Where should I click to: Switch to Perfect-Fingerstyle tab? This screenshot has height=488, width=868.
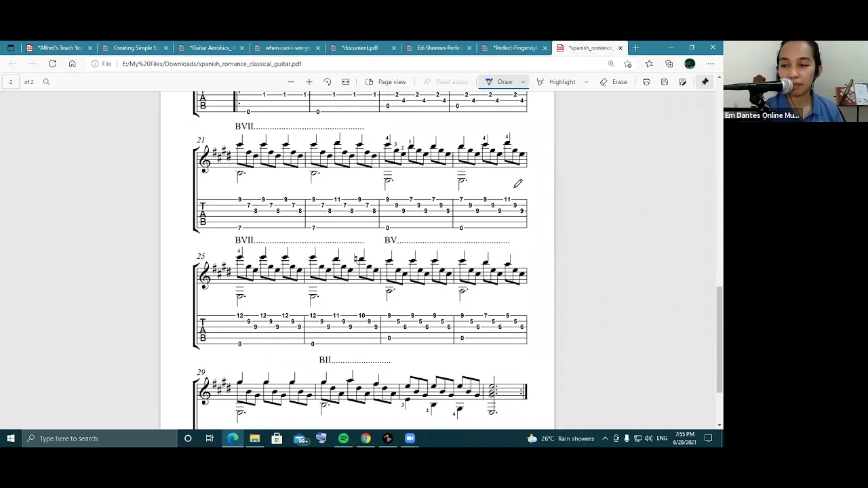tap(515, 48)
